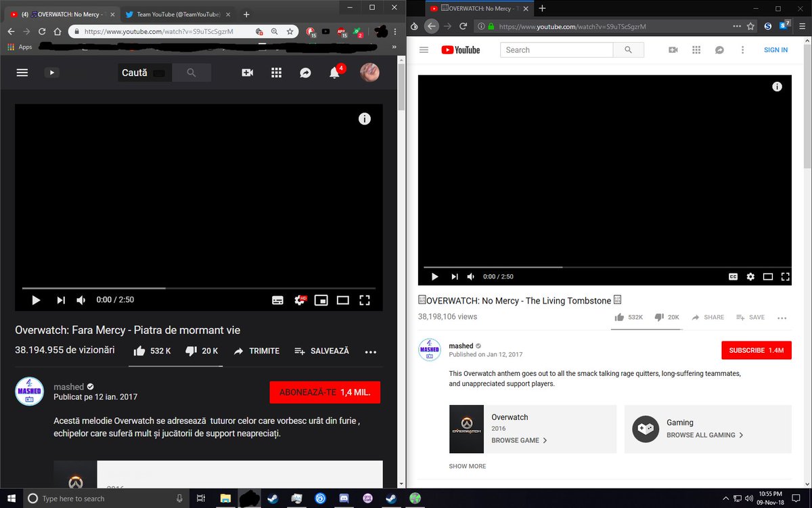Go to Chrome home page
The height and width of the screenshot is (508, 812).
coord(58,31)
